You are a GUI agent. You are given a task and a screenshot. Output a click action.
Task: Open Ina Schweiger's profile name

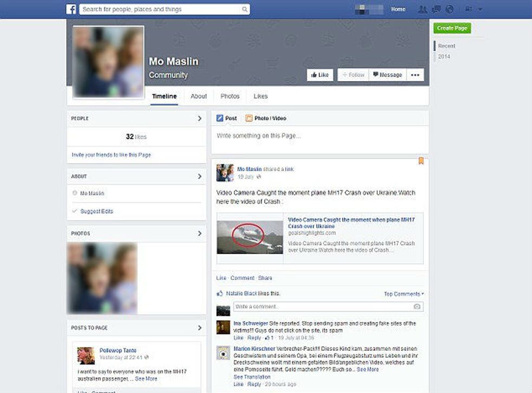point(251,324)
